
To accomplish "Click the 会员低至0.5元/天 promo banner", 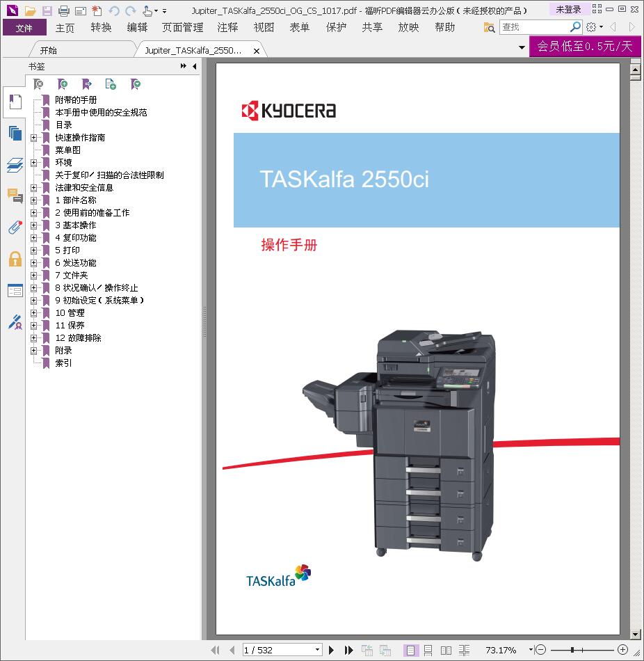I will 585,46.
